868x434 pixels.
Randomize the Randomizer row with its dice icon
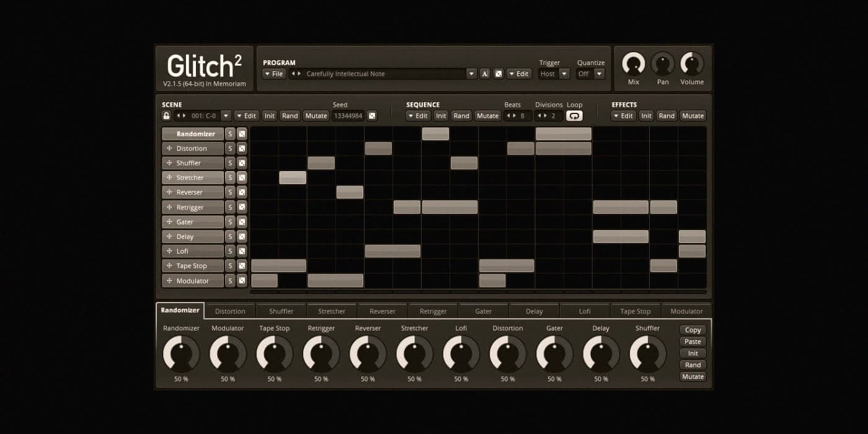[242, 134]
